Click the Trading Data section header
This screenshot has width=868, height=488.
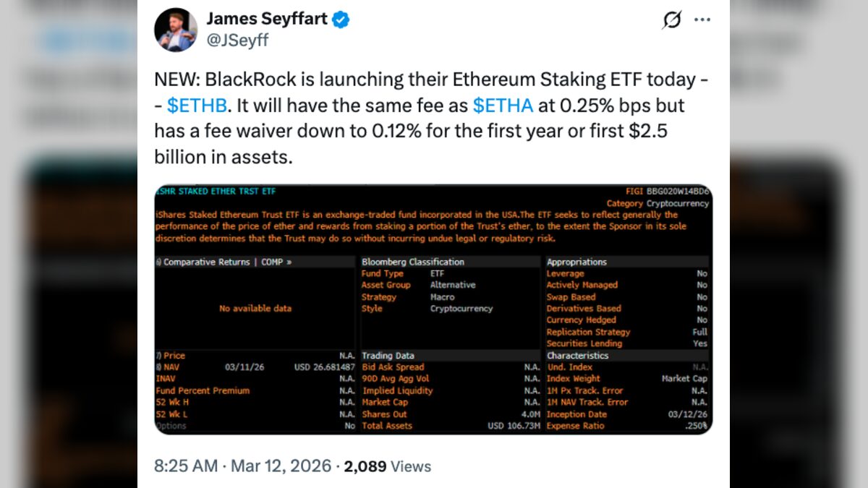(388, 356)
